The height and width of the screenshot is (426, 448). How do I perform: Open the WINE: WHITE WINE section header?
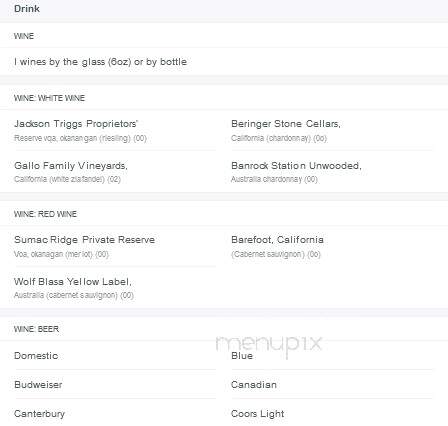[x=49, y=98]
